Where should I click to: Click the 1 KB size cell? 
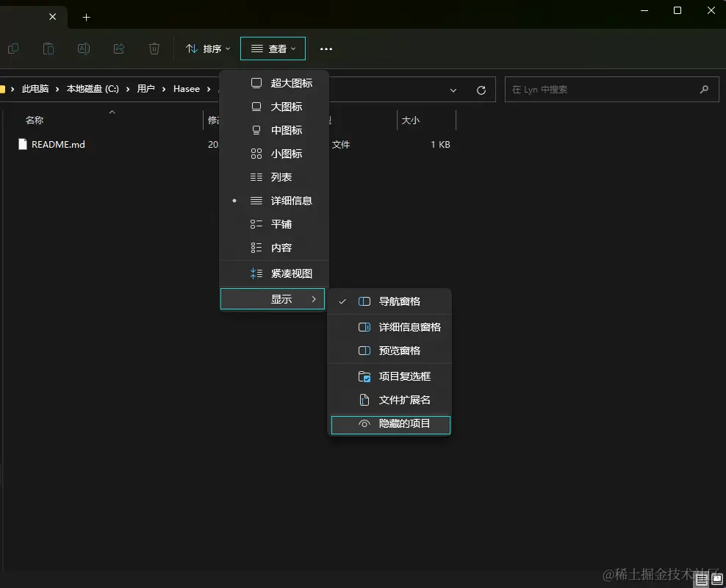tap(440, 145)
